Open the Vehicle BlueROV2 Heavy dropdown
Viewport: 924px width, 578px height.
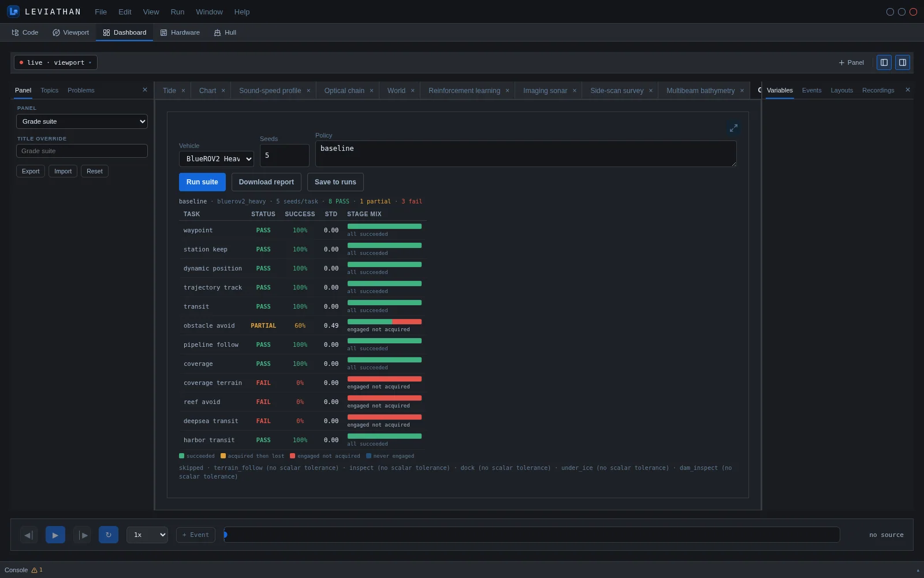[217, 159]
